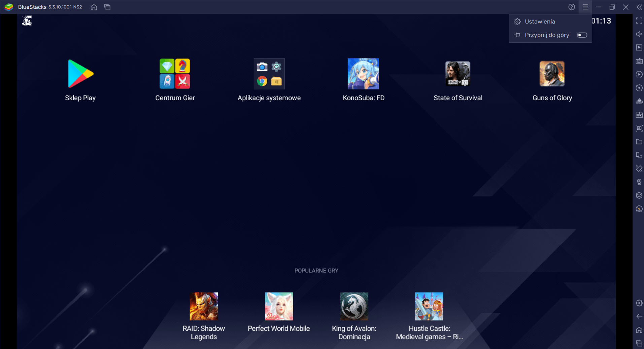Collapse the sidebar with double chevron
Screen dimensions: 644x349
point(639,7)
